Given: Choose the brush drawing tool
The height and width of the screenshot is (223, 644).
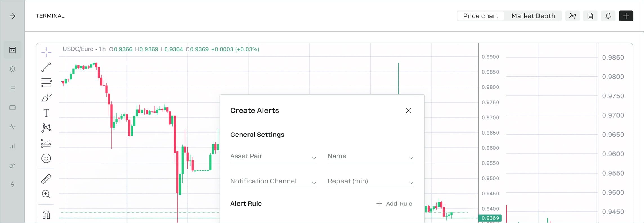Looking at the screenshot, I should pos(46,98).
